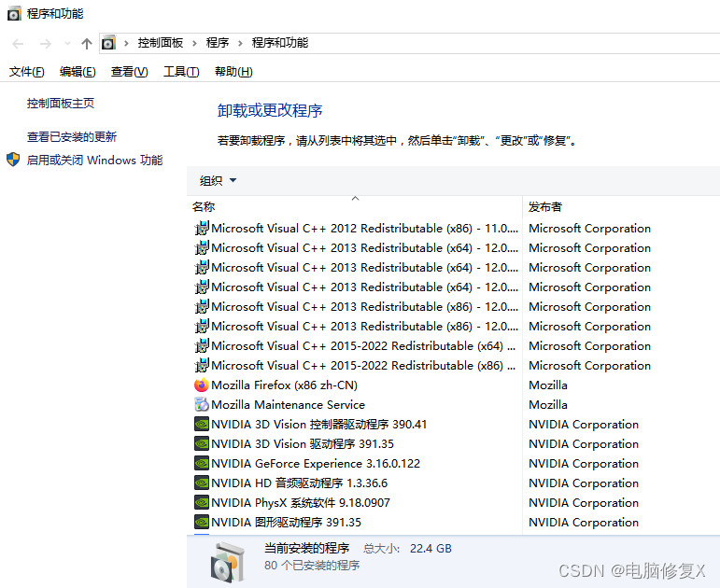This screenshot has width=720, height=588.
Task: Click Mozilla publisher in the Firefox row
Action: (x=548, y=385)
